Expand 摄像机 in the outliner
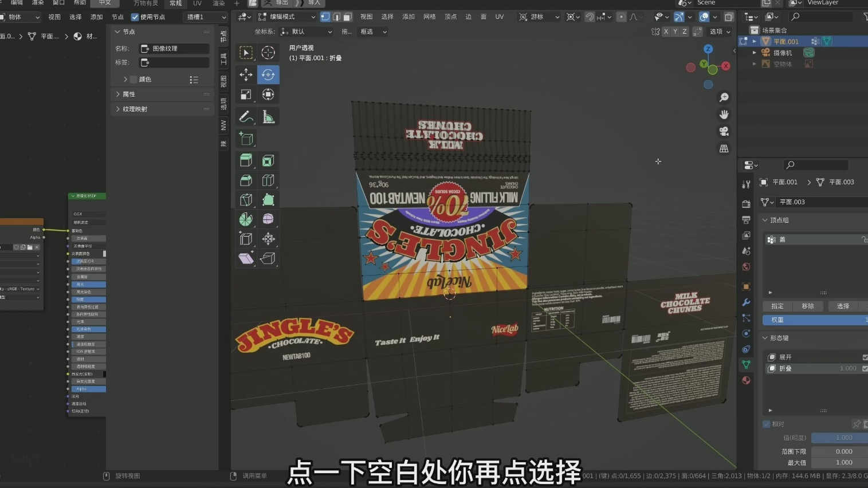This screenshot has width=868, height=488. pos(755,53)
